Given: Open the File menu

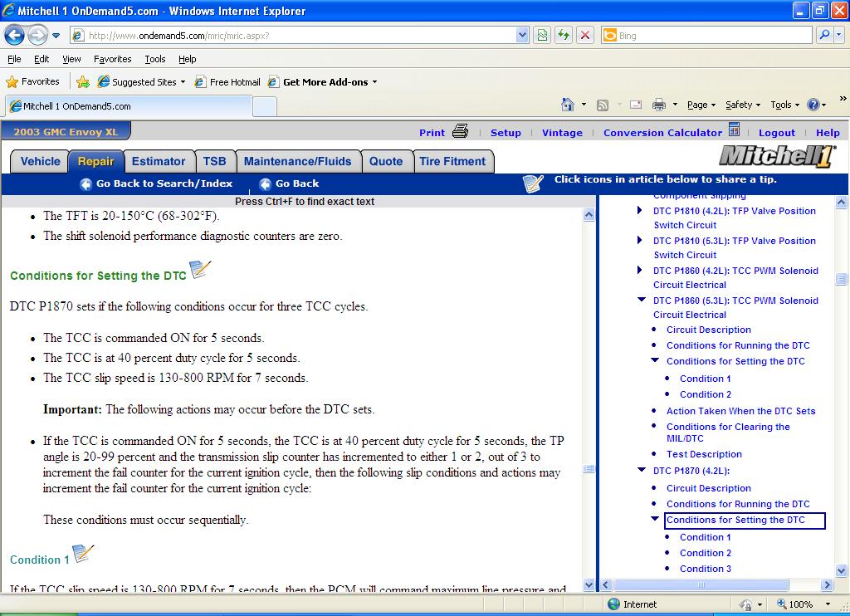Looking at the screenshot, I should click(x=15, y=59).
